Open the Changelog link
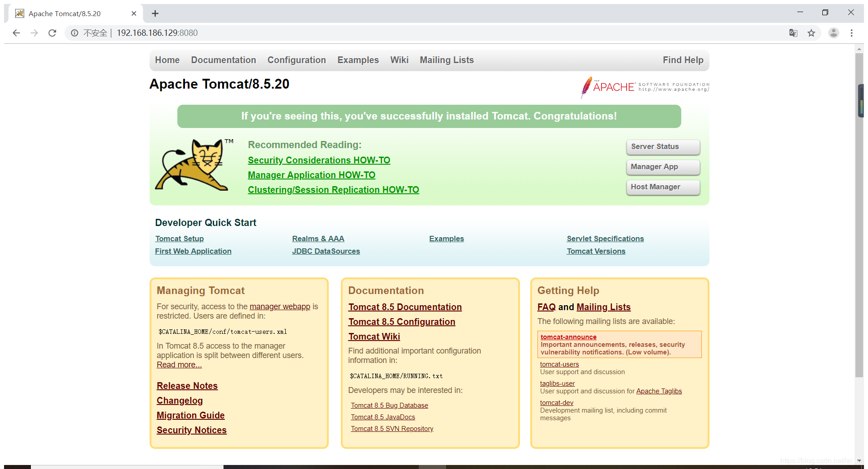Image resolution: width=868 pixels, height=469 pixels. [180, 401]
